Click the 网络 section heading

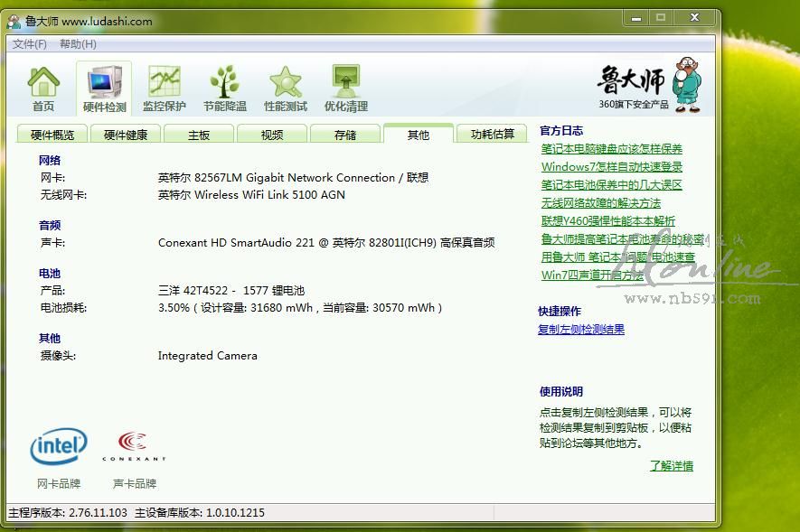[x=50, y=161]
